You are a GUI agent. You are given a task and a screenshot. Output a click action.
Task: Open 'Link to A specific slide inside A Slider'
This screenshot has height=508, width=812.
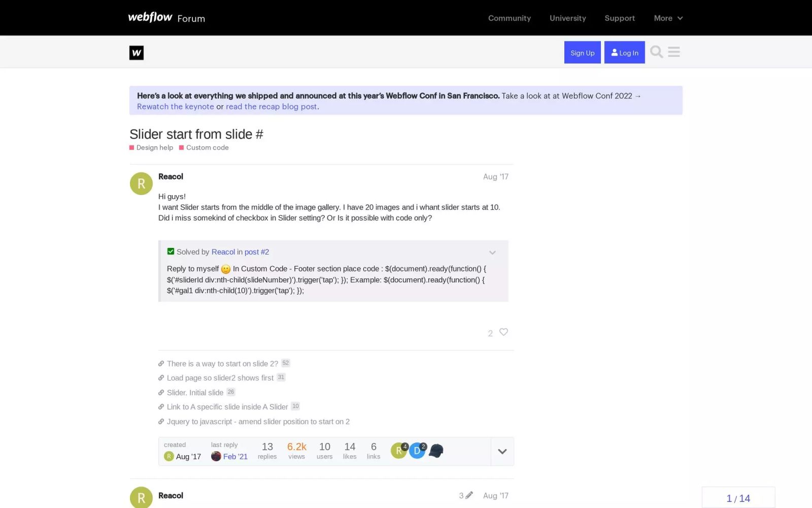227,407
